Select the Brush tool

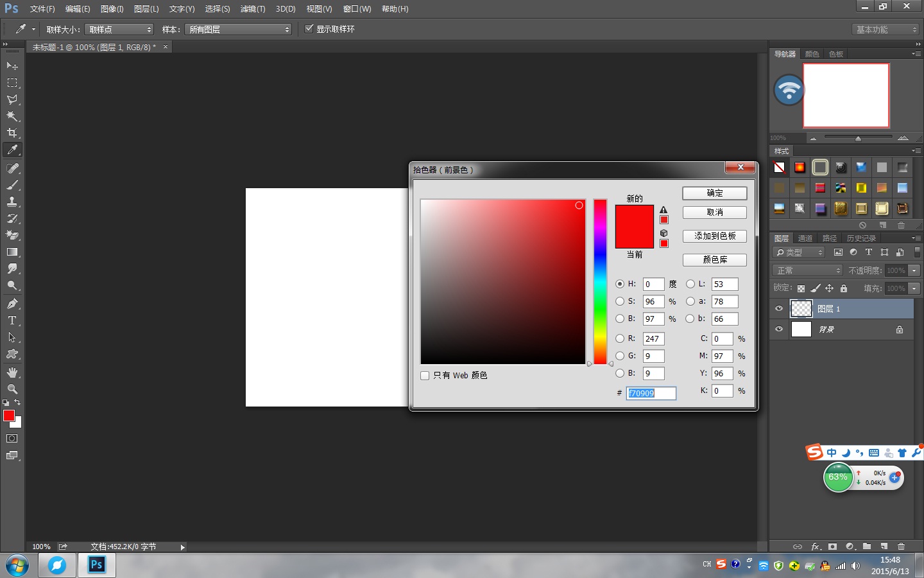coord(12,185)
